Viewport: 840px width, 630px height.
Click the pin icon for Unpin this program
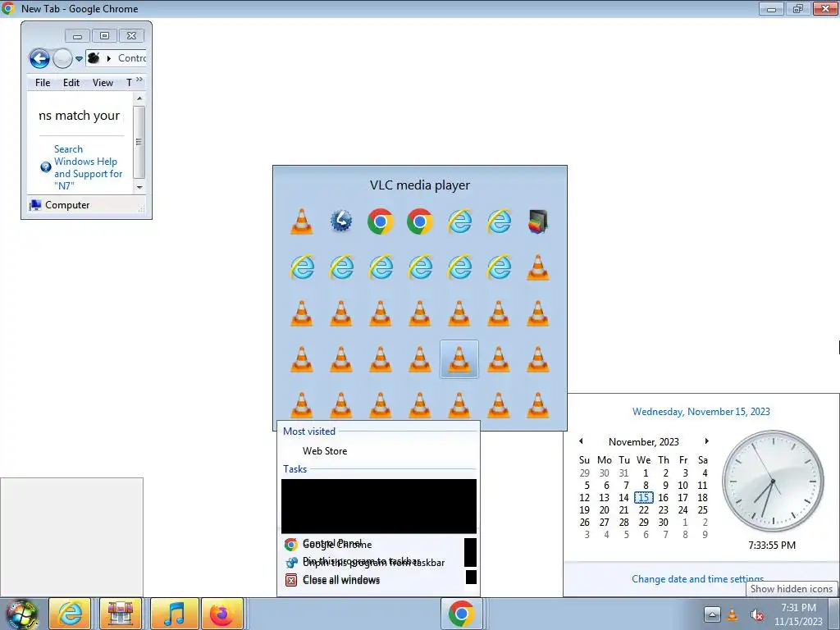coord(291,563)
